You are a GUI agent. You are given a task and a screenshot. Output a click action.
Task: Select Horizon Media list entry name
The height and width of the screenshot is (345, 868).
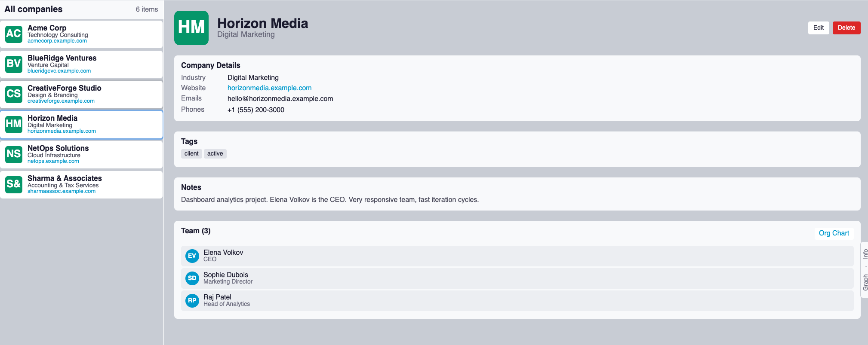[52, 118]
